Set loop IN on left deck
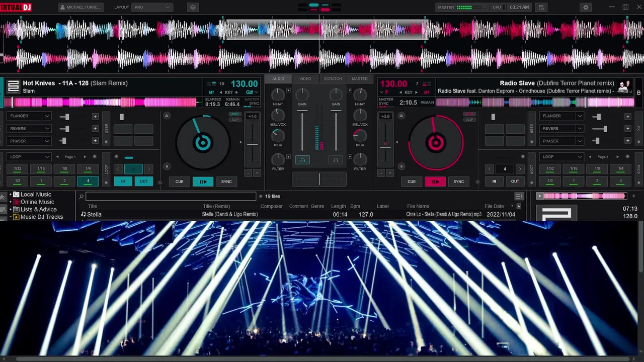 123,181
